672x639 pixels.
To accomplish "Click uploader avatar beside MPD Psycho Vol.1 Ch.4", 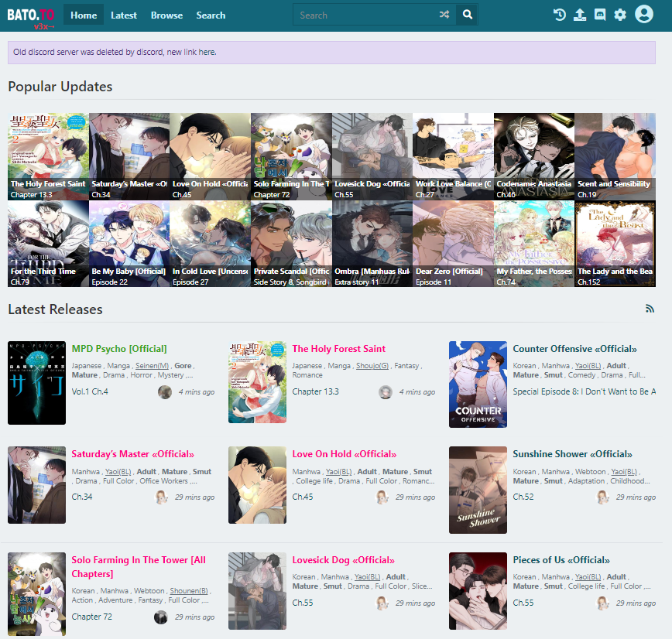I will (x=165, y=392).
